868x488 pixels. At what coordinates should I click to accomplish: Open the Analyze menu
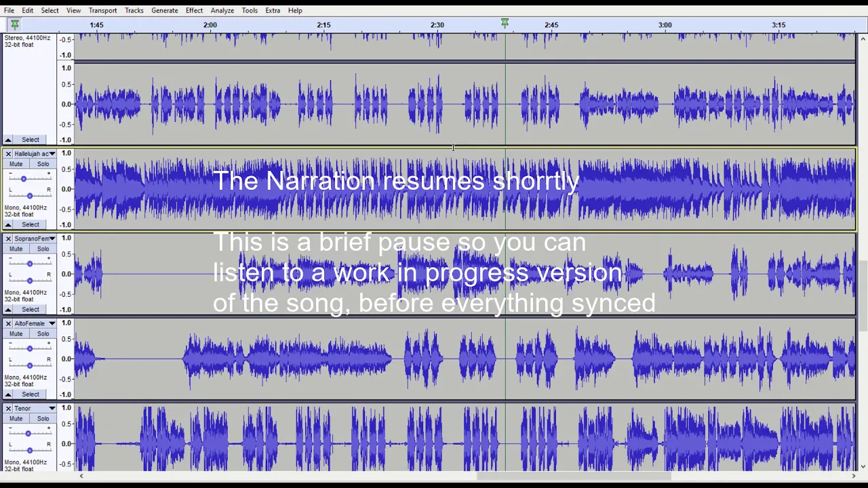tap(222, 10)
